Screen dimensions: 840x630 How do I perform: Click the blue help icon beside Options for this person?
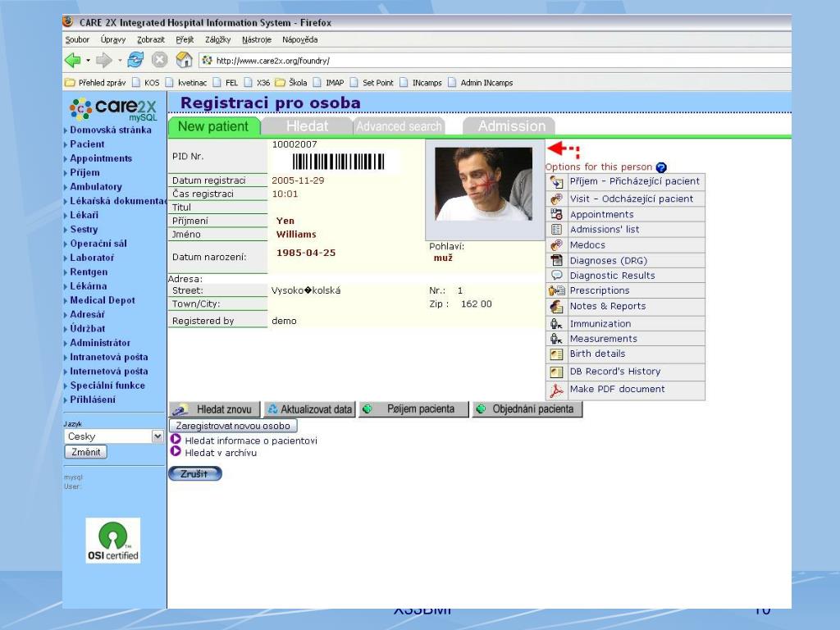coord(662,167)
